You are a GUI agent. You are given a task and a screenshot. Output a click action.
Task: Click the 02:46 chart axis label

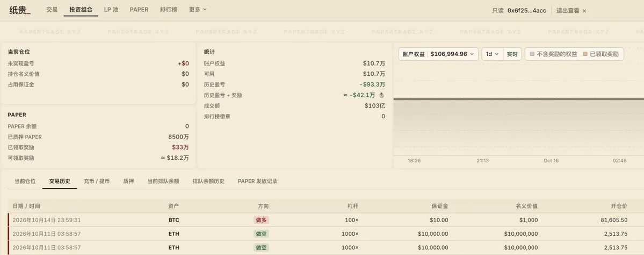[x=619, y=160]
